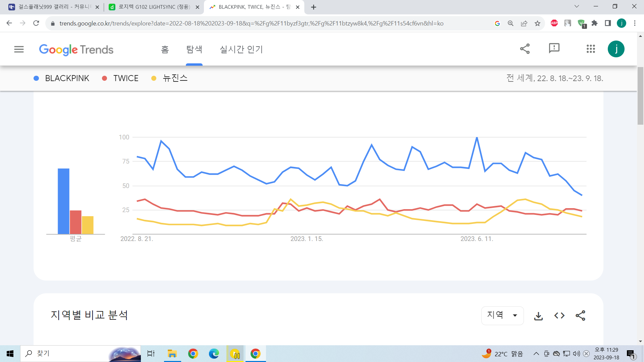Open the notification center
The height and width of the screenshot is (362, 644).
pos(631,354)
